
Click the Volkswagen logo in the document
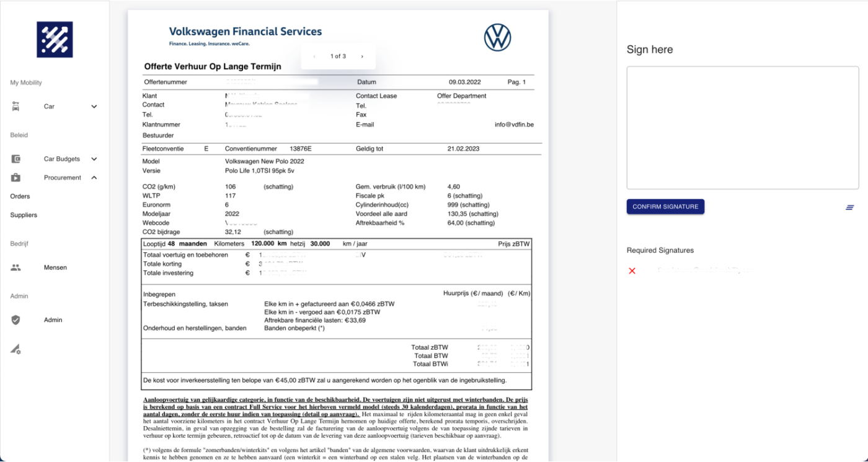coord(497,37)
